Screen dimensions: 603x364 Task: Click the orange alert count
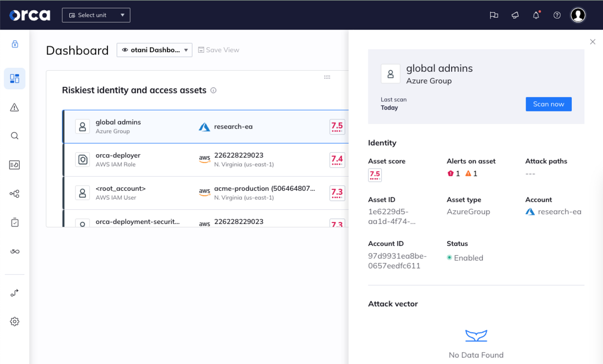pos(471,174)
